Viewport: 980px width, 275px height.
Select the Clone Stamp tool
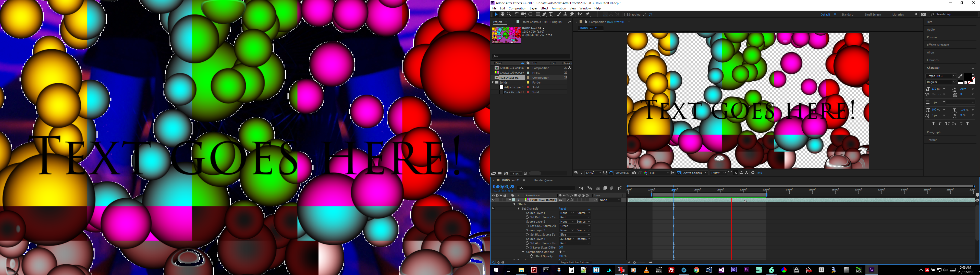pos(565,15)
